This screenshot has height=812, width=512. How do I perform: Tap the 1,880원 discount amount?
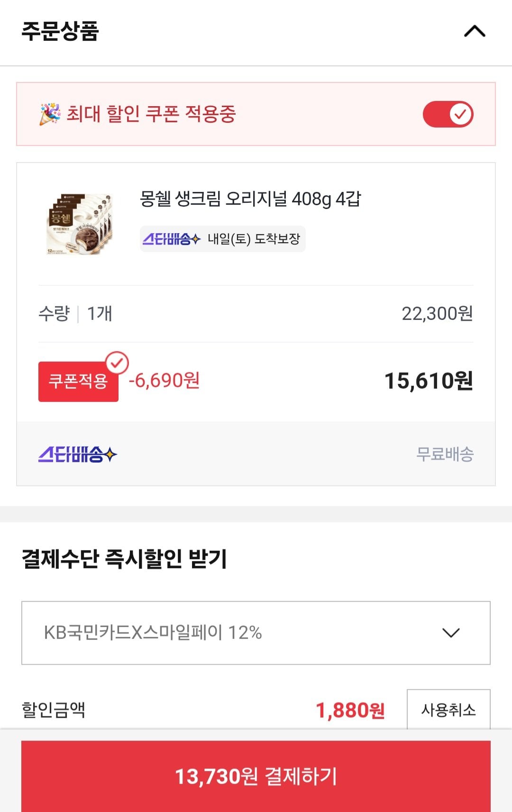[350, 710]
